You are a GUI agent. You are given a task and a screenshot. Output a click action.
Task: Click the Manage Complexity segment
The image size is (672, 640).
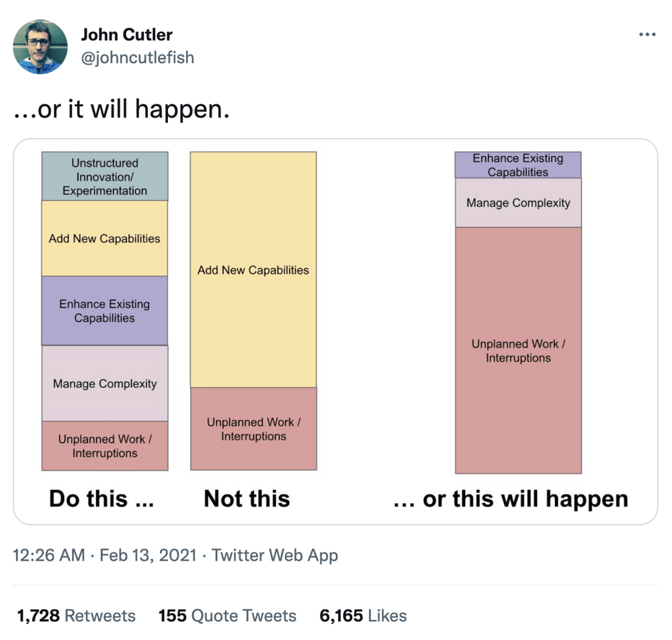coord(104,383)
